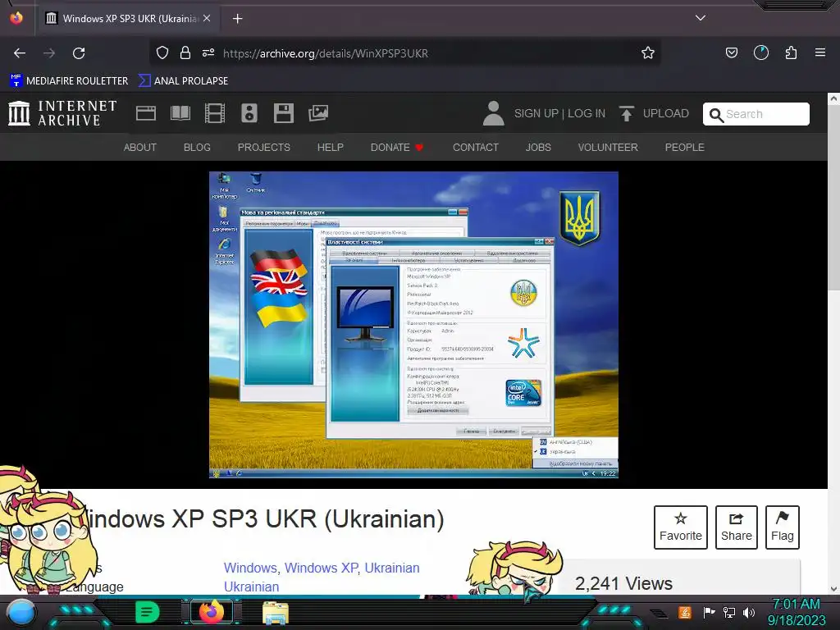Open File Explorer from the taskbar

click(x=276, y=613)
